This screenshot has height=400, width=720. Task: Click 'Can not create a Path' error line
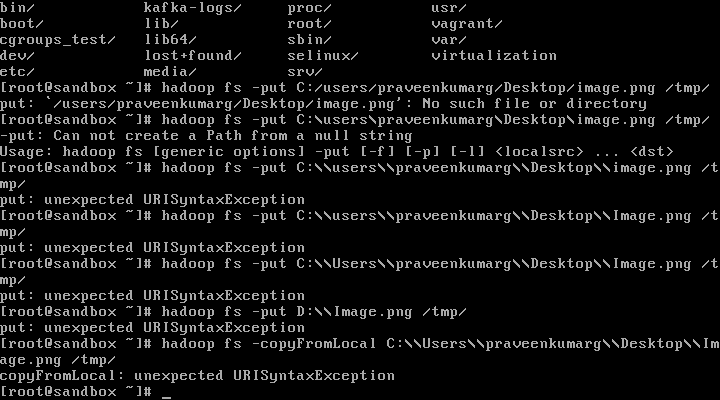(206, 136)
